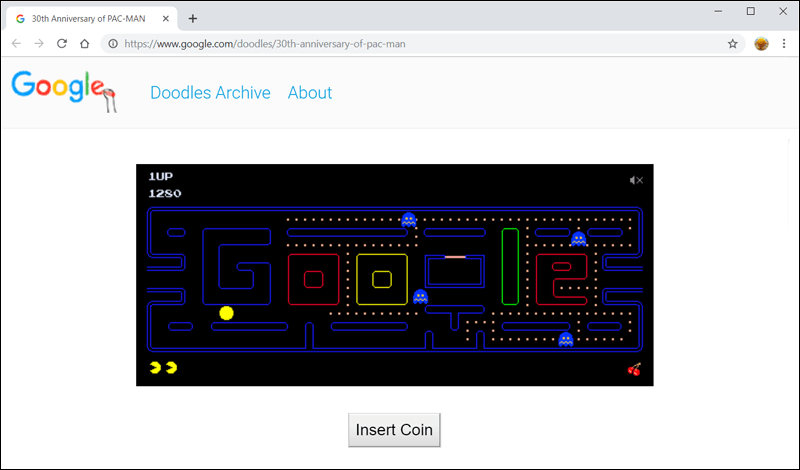800x470 pixels.
Task: Click the 1UP label
Action: (x=161, y=177)
